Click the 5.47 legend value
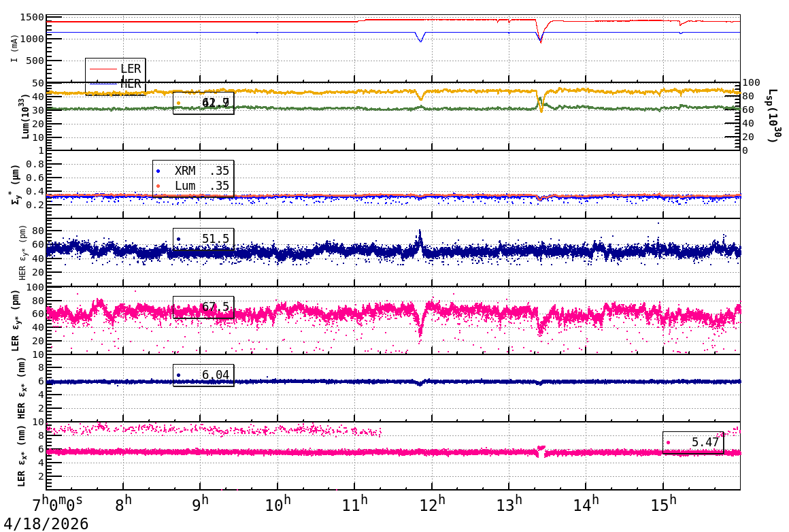789x532 pixels. pos(705,443)
